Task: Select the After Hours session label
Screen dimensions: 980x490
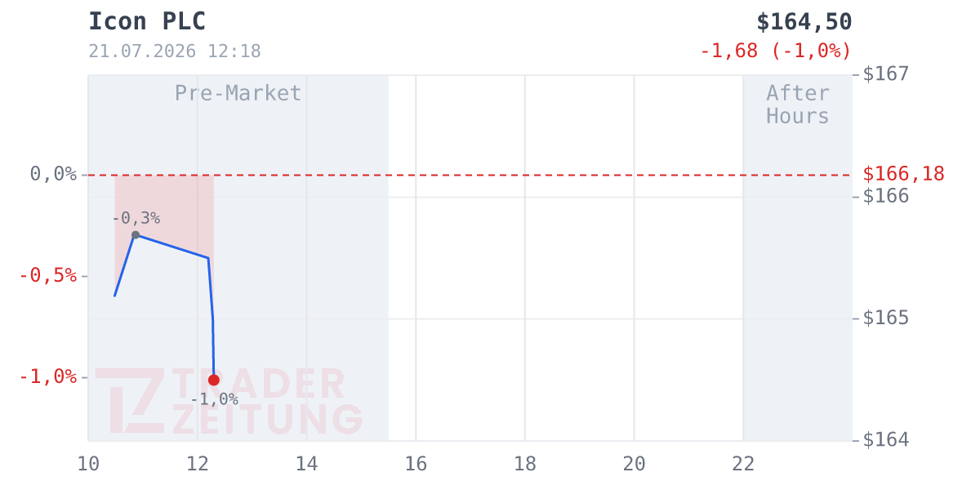Action: coord(798,105)
